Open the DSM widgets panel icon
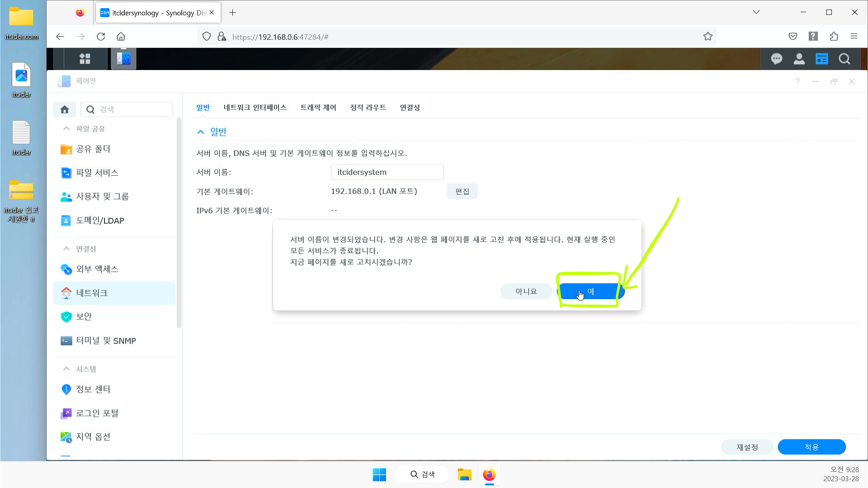 (x=821, y=59)
